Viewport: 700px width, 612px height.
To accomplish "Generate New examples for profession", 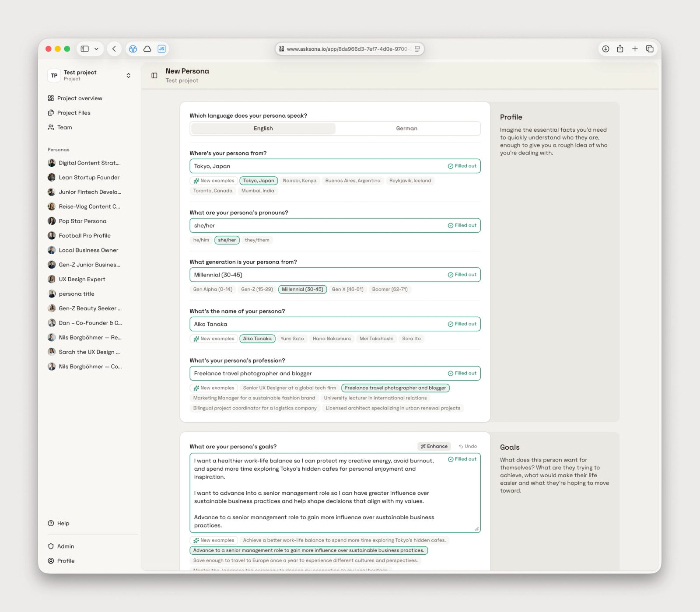I will pos(214,388).
